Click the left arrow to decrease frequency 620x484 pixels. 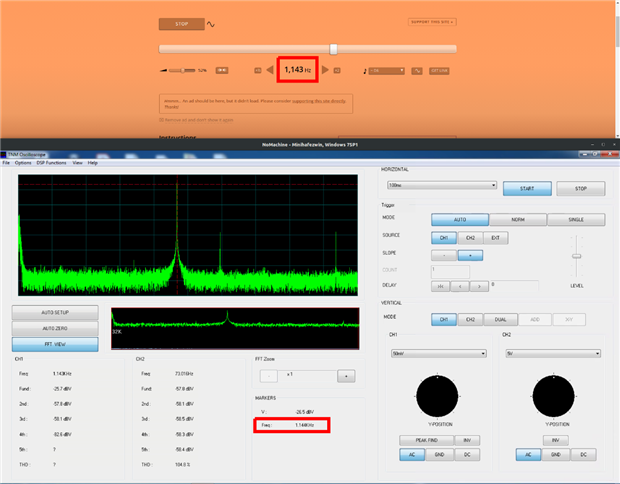269,70
